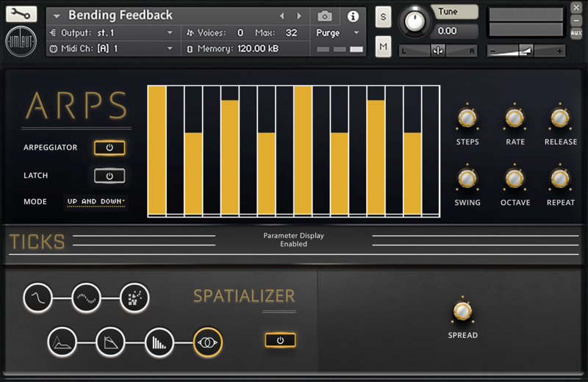Click the Output routing icon
Viewport: 588px width, 382px height.
[x=53, y=32]
